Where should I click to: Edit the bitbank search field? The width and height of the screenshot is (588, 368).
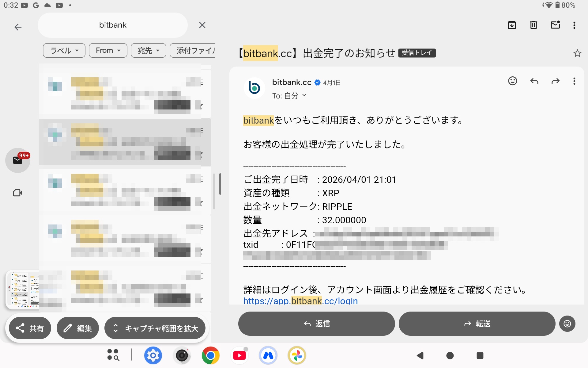pyautogui.click(x=113, y=25)
